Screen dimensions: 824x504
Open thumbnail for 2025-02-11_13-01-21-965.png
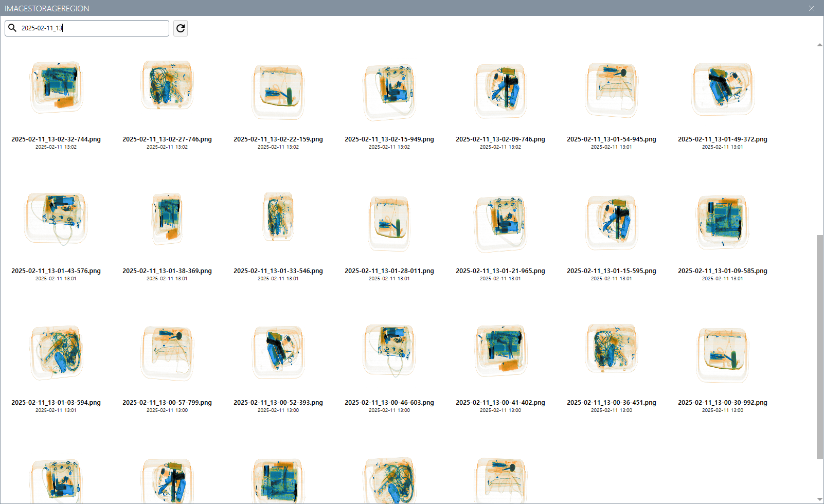pyautogui.click(x=500, y=224)
